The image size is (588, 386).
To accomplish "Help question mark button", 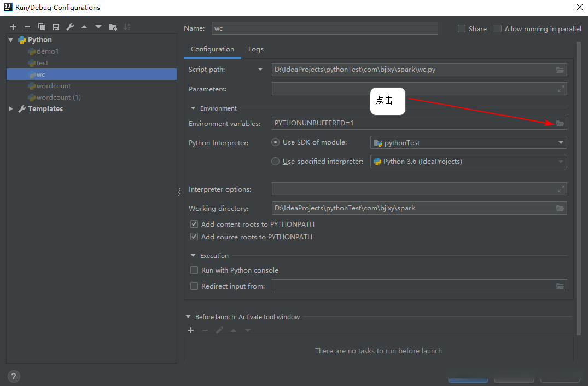I will (x=14, y=376).
